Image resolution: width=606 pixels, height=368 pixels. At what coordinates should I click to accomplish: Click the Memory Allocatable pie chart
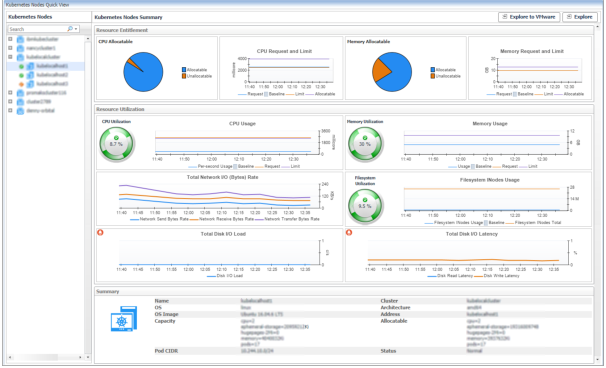click(392, 72)
